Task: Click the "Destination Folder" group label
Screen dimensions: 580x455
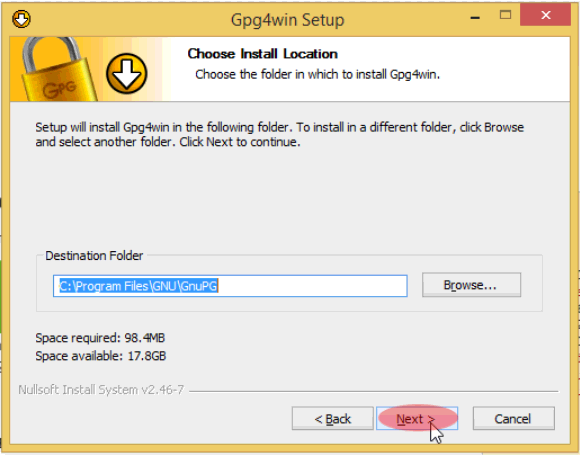Action: tap(94, 256)
